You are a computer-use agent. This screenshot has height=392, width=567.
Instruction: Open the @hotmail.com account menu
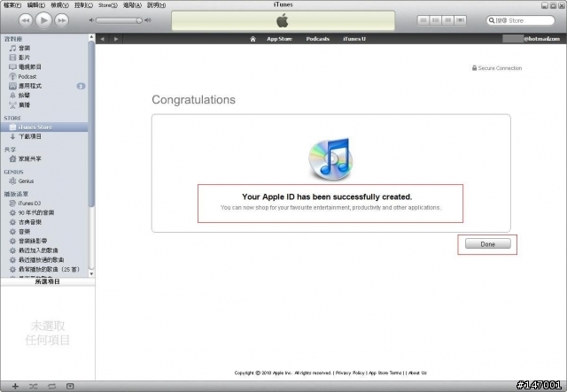[532, 39]
